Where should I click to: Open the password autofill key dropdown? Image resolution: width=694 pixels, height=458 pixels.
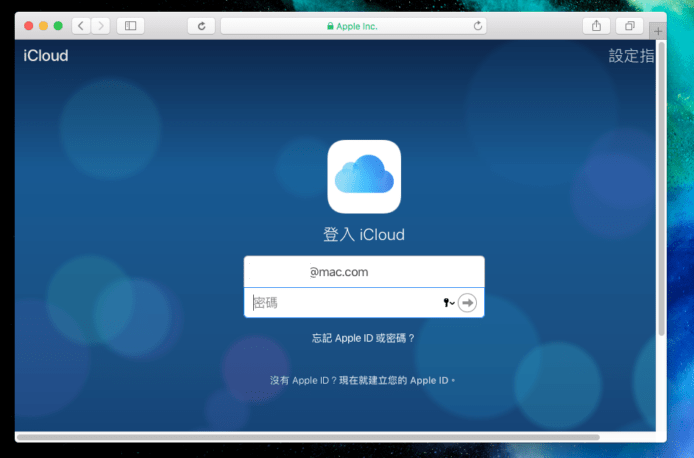pos(448,303)
